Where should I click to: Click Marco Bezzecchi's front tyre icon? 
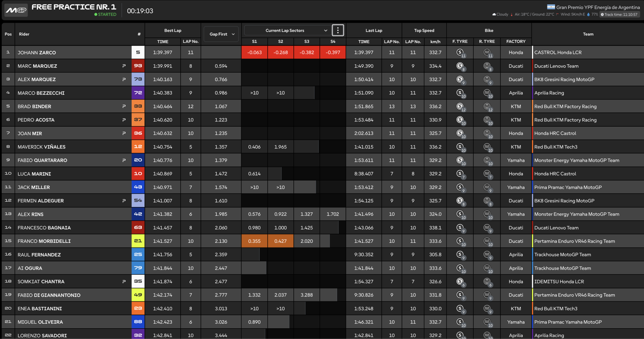click(460, 93)
